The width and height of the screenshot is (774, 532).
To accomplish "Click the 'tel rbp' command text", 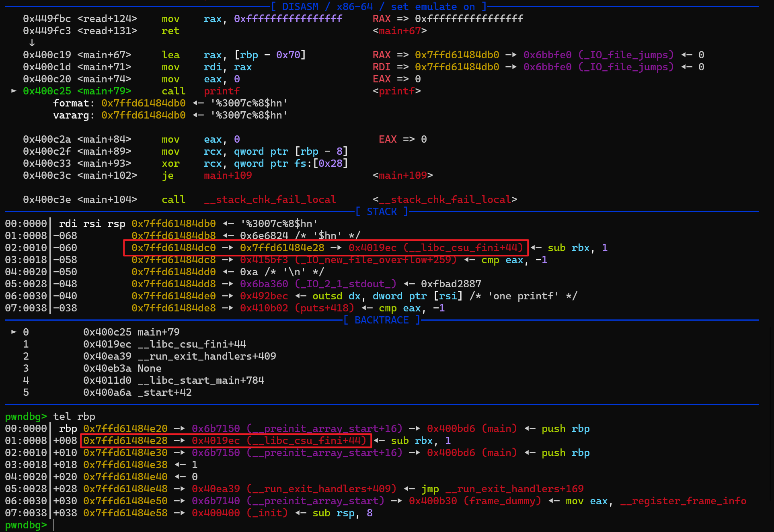I will [74, 417].
